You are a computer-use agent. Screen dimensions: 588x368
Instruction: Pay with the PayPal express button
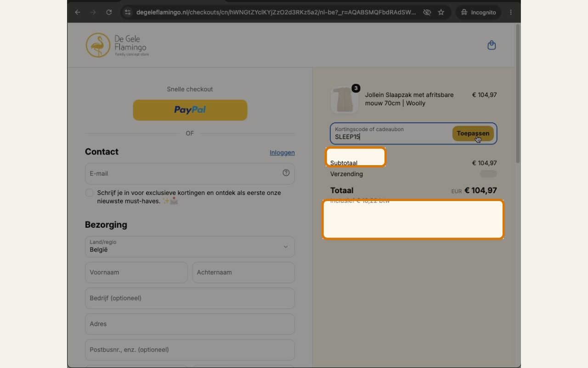[x=190, y=110]
